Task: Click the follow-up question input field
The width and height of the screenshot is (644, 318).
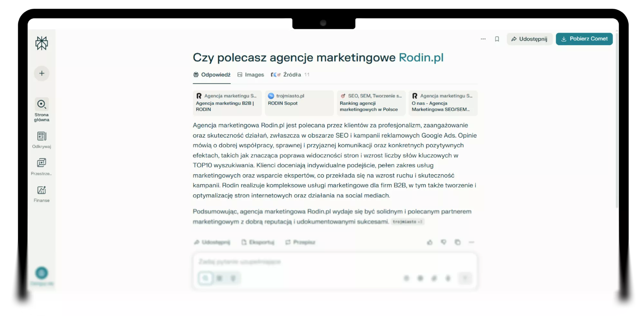Action: (335, 262)
